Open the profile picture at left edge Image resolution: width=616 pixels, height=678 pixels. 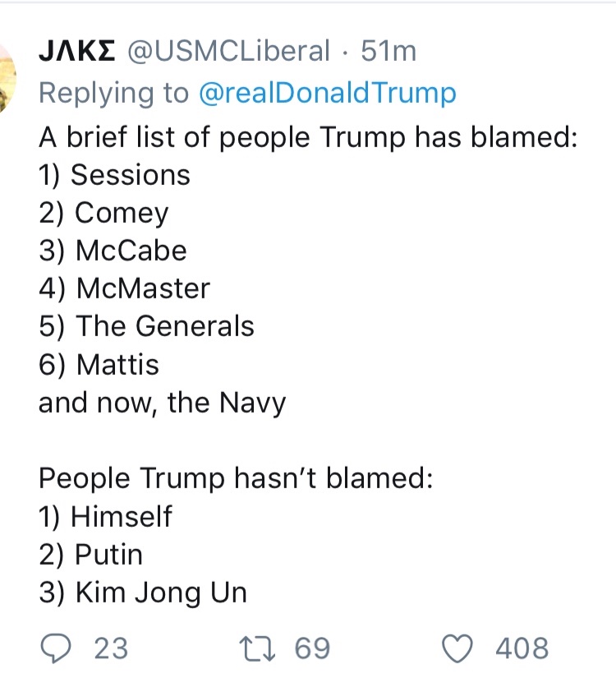7,78
